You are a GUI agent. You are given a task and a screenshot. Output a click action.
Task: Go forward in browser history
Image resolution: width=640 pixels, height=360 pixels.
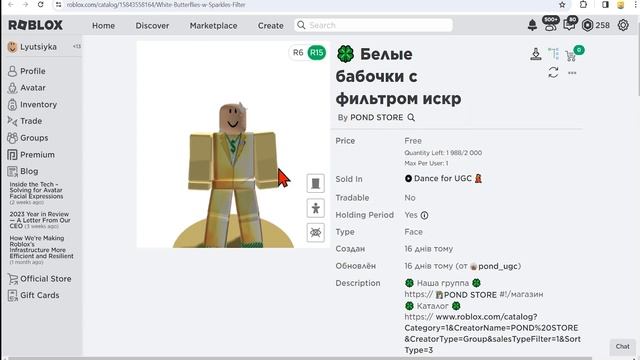click(25, 4)
